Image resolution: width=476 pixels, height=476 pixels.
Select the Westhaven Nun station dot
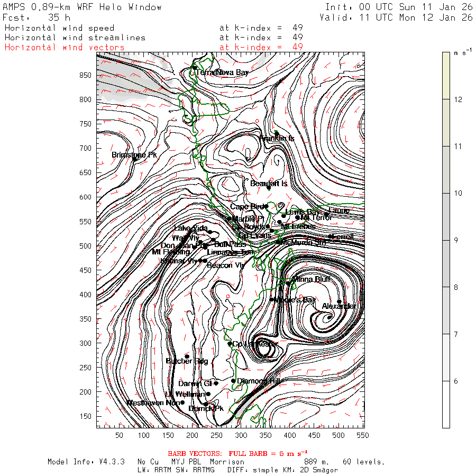coord(182,402)
